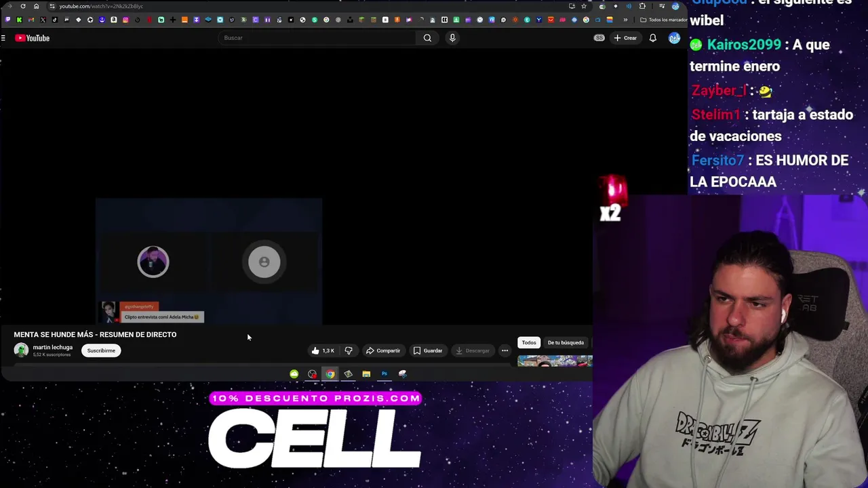
Task: Select the De tu búsqueda filter chip
Action: pos(566,342)
